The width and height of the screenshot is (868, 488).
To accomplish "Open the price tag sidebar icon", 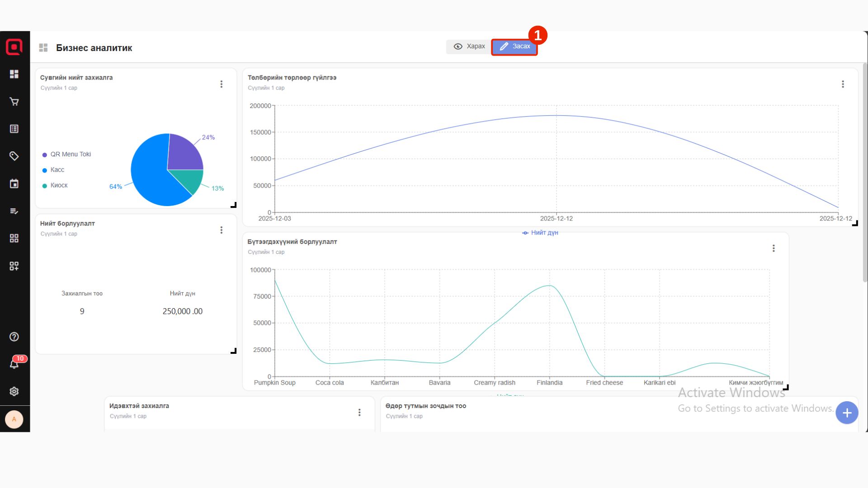I will tap(14, 156).
